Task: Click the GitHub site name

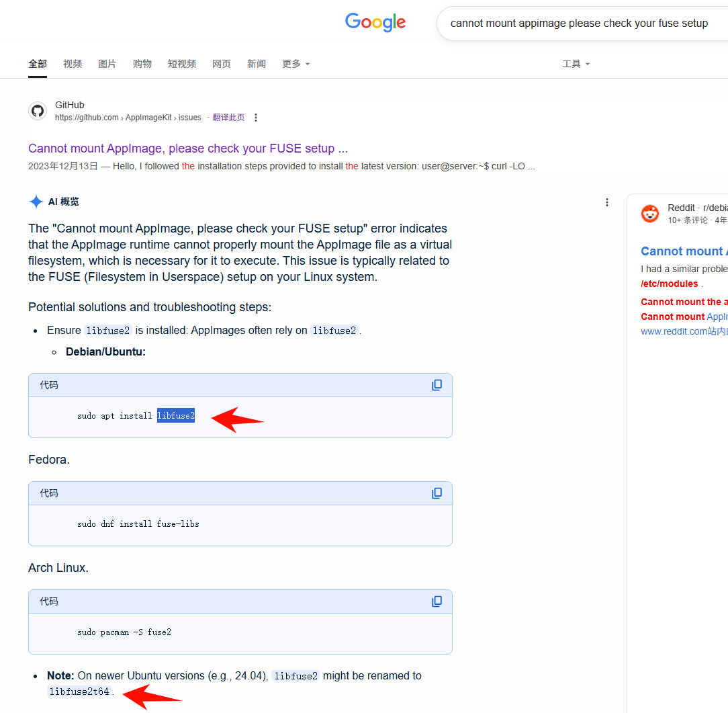Action: pos(70,105)
